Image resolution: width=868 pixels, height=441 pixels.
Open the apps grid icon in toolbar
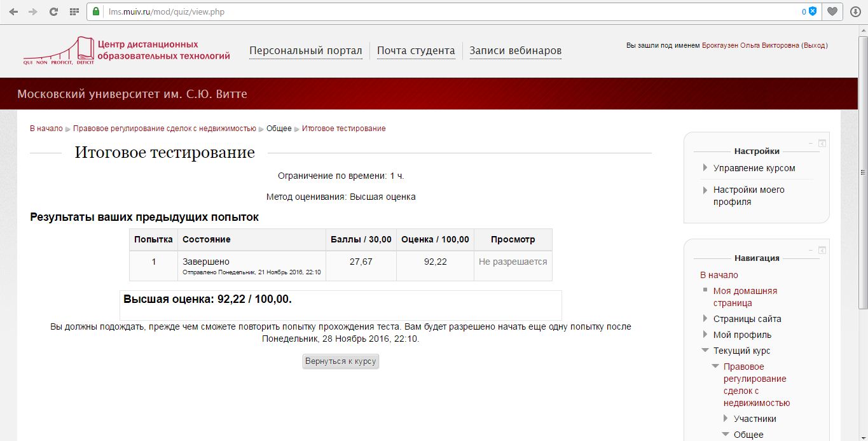(74, 11)
